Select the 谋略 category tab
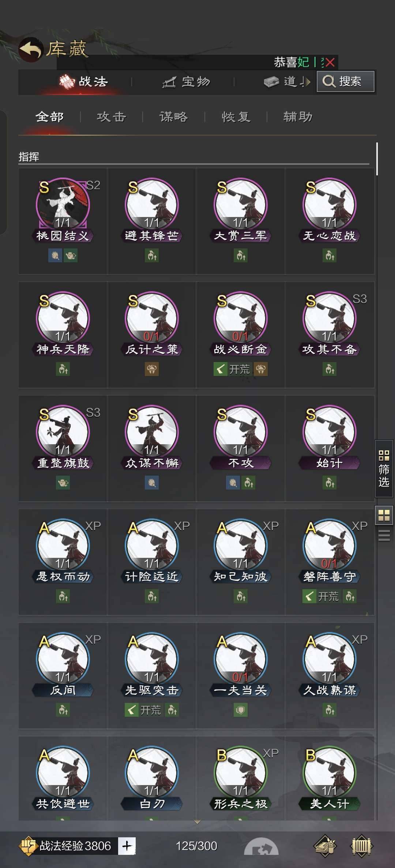Screen dimensions: 395x868 point(174,117)
